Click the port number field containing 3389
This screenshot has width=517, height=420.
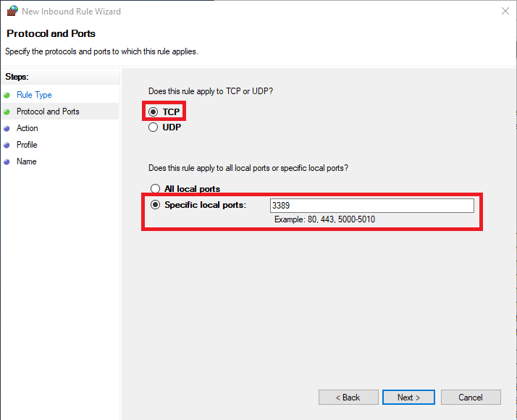(372, 206)
